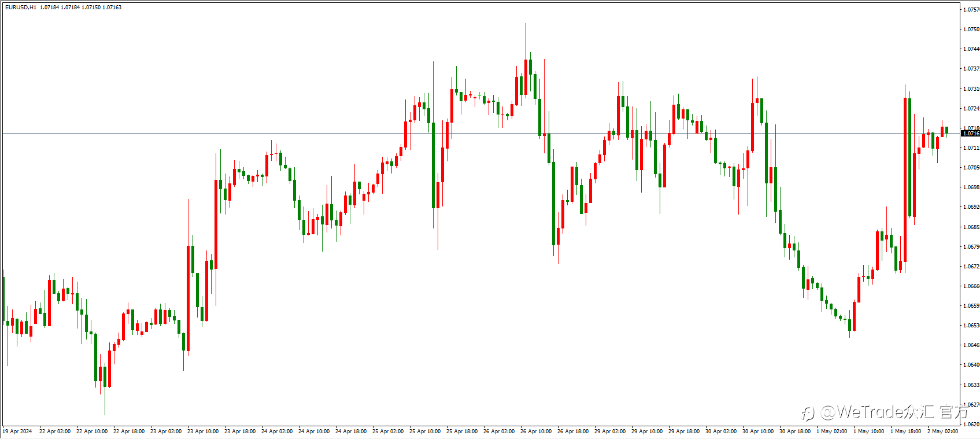Click the 1 May 10:00 time label
980x439 pixels.
(x=869, y=431)
